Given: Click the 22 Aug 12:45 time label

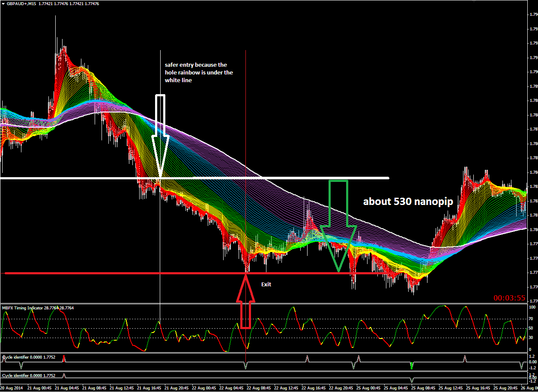Looking at the screenshot, I should tap(286, 388).
